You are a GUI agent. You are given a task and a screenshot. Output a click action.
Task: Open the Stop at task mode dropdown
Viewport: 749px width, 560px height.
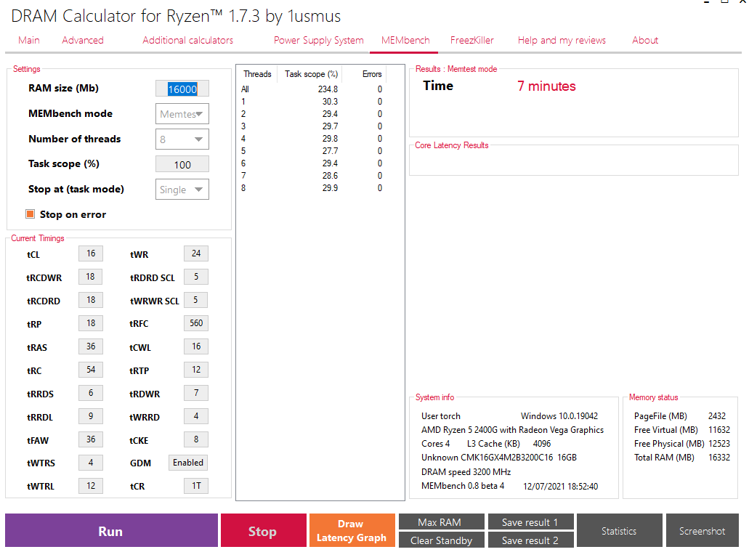(182, 189)
